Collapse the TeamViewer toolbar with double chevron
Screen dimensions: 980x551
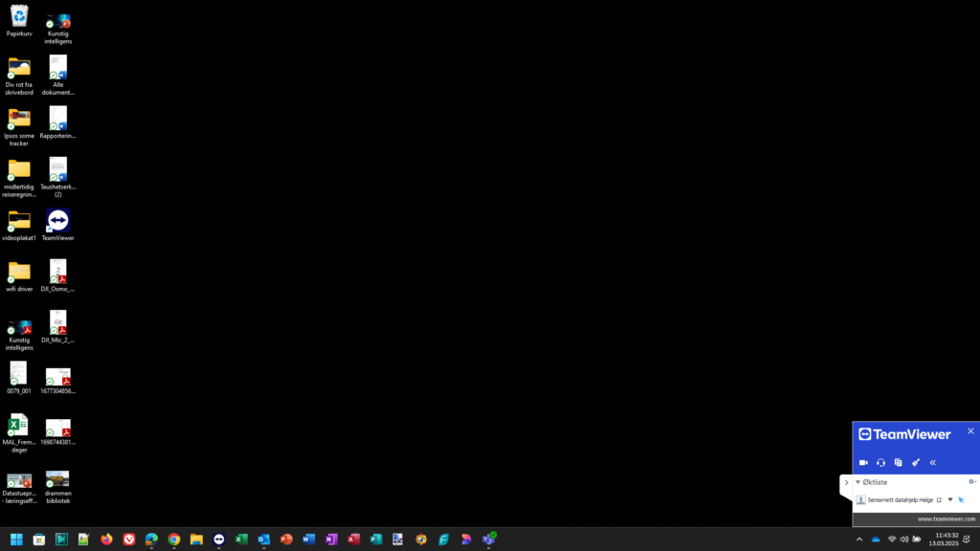933,462
